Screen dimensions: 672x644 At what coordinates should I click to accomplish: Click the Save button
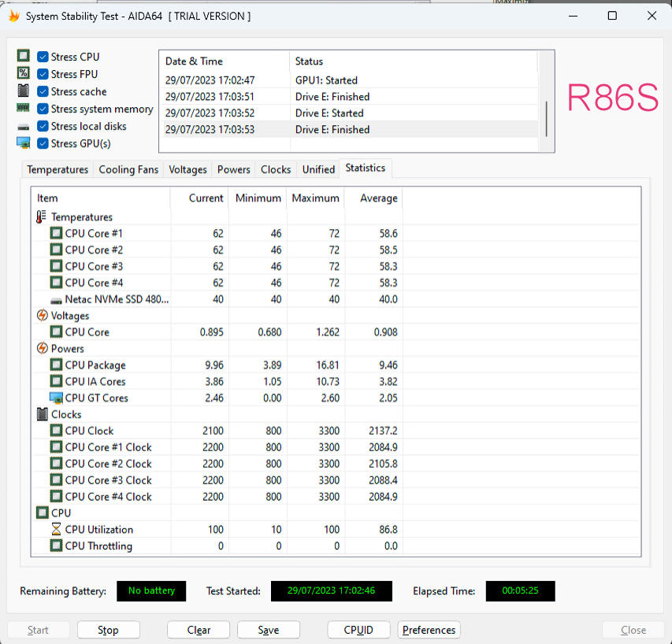[x=269, y=630]
